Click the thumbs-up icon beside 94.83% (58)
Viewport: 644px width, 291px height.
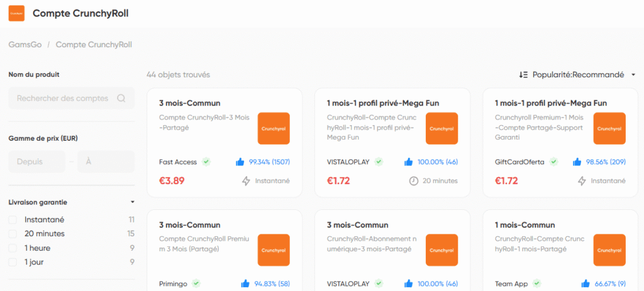coord(246,283)
